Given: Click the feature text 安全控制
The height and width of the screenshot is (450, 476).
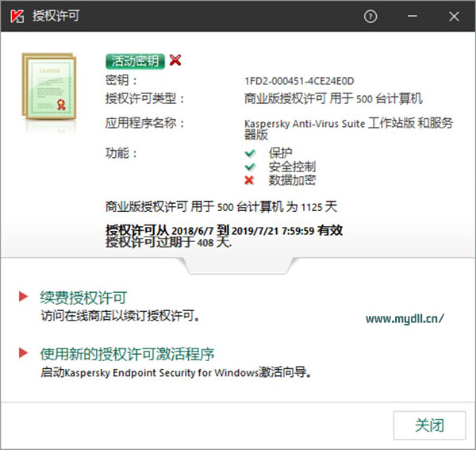Looking at the screenshot, I should [x=292, y=167].
